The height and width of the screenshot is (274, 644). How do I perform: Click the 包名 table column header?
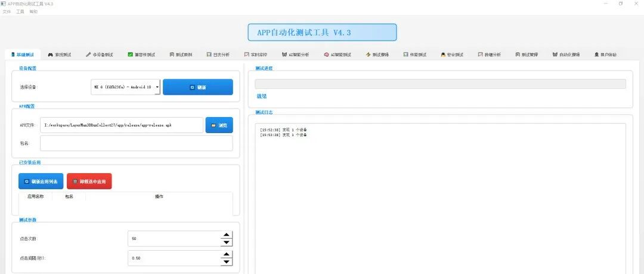coord(69,196)
